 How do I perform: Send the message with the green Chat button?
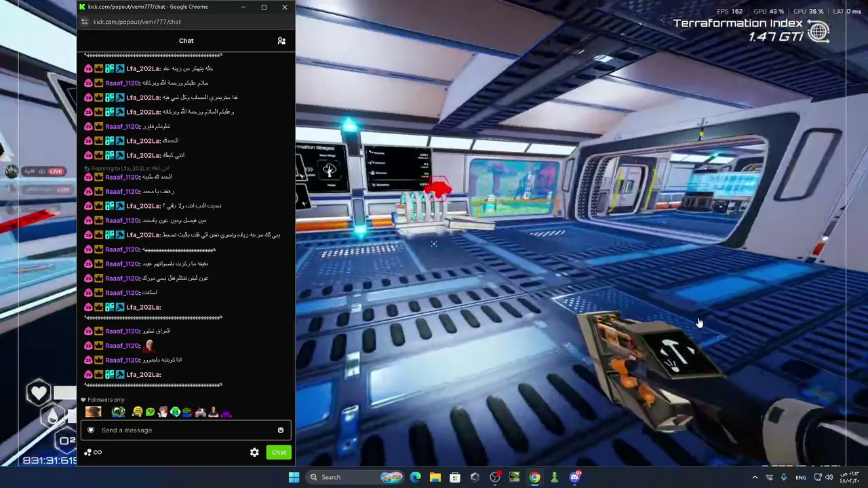(x=279, y=453)
